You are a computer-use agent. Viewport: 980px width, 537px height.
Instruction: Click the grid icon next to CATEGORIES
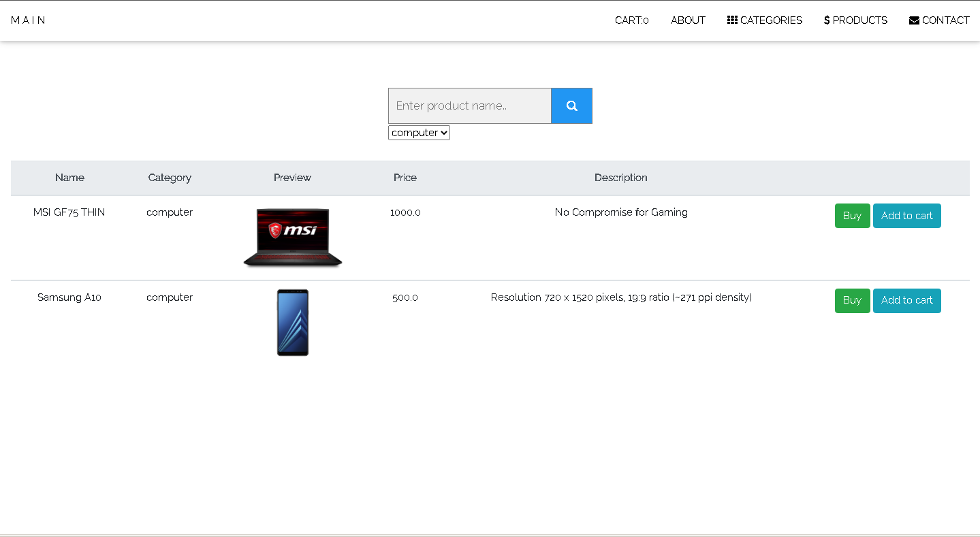pyautogui.click(x=731, y=20)
